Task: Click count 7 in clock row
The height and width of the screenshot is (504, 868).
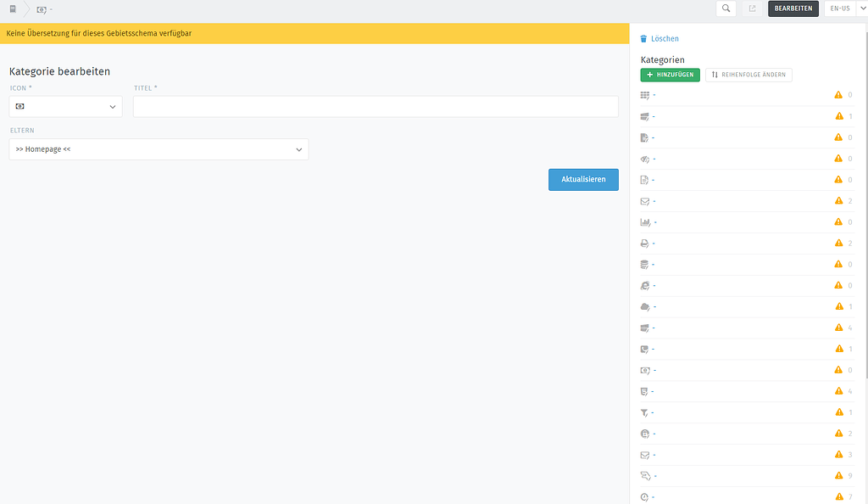Action: pos(850,497)
